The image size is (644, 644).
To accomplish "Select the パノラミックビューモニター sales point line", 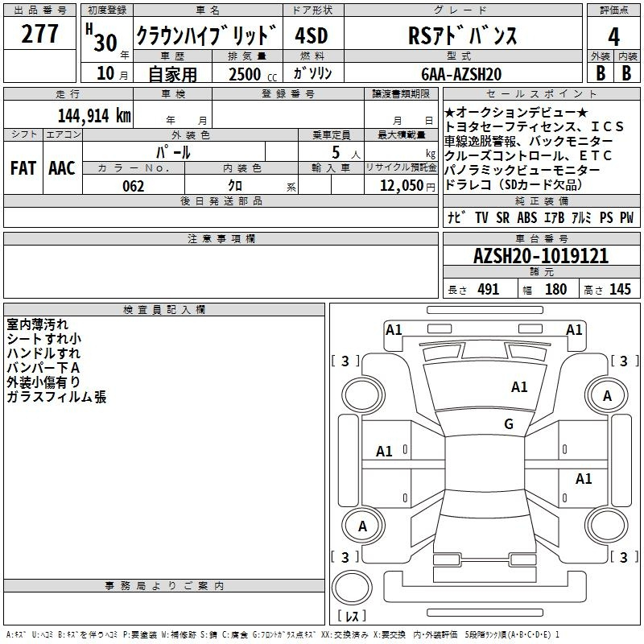I will 522,171.
